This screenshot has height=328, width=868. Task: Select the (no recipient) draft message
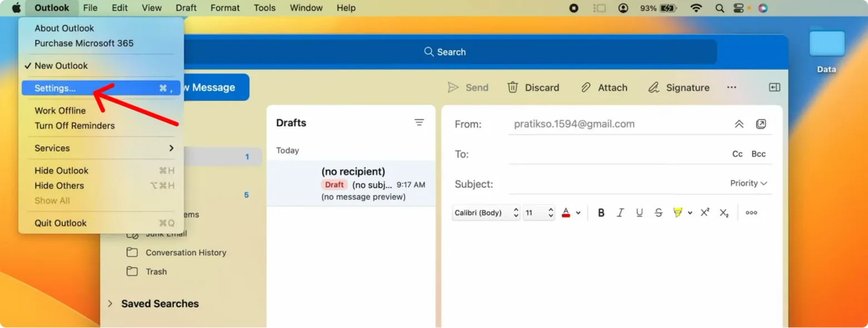[x=351, y=183]
